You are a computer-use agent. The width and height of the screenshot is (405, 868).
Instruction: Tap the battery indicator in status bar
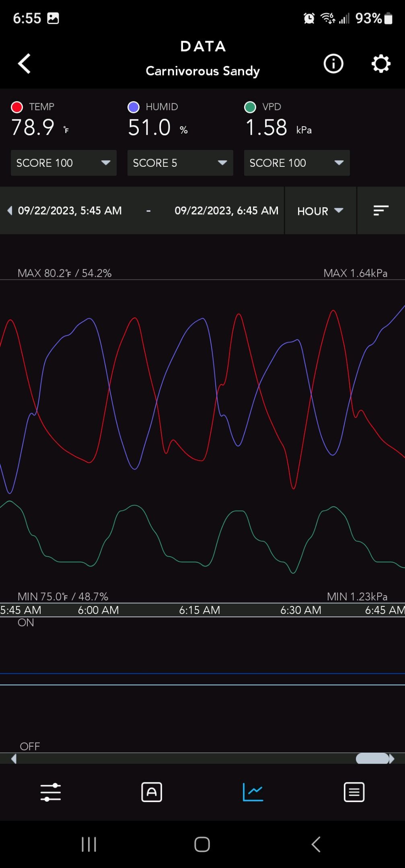(x=388, y=18)
